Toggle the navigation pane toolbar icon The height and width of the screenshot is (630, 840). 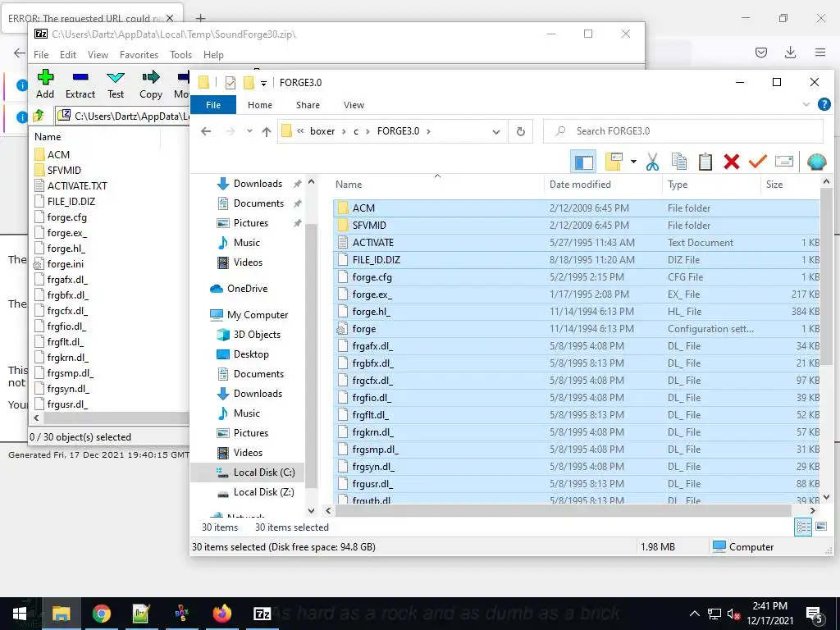pyautogui.click(x=583, y=162)
